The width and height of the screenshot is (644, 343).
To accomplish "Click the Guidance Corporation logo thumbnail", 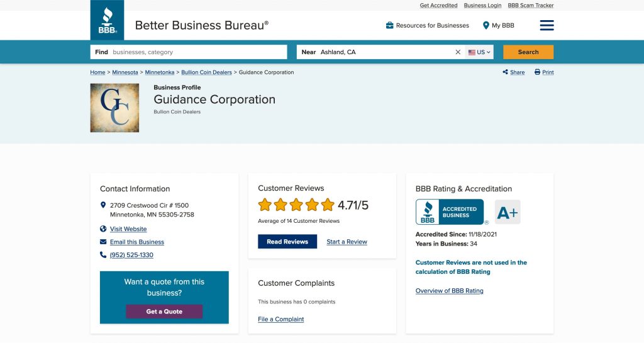I will pos(114,108).
